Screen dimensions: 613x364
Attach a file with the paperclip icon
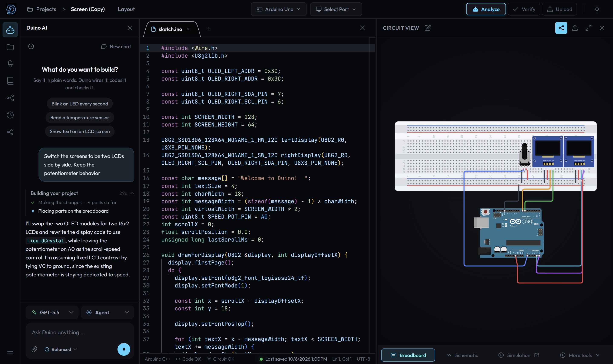[x=34, y=349]
